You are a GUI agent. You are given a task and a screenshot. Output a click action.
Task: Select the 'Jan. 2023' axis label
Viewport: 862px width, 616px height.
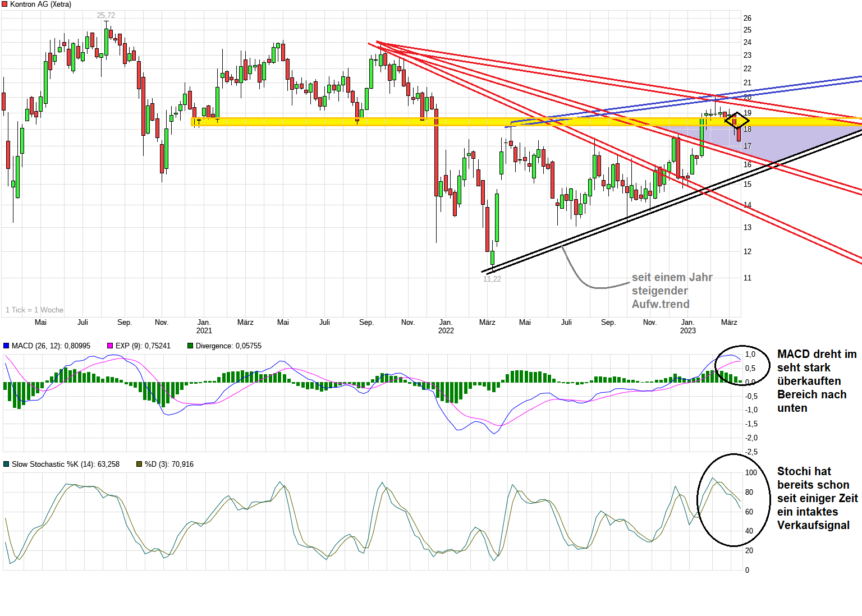(688, 327)
